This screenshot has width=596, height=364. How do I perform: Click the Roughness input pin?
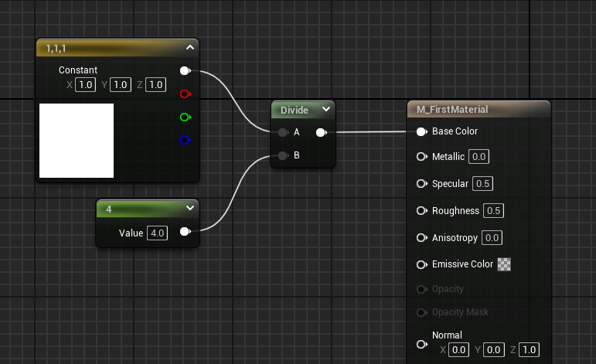point(421,210)
